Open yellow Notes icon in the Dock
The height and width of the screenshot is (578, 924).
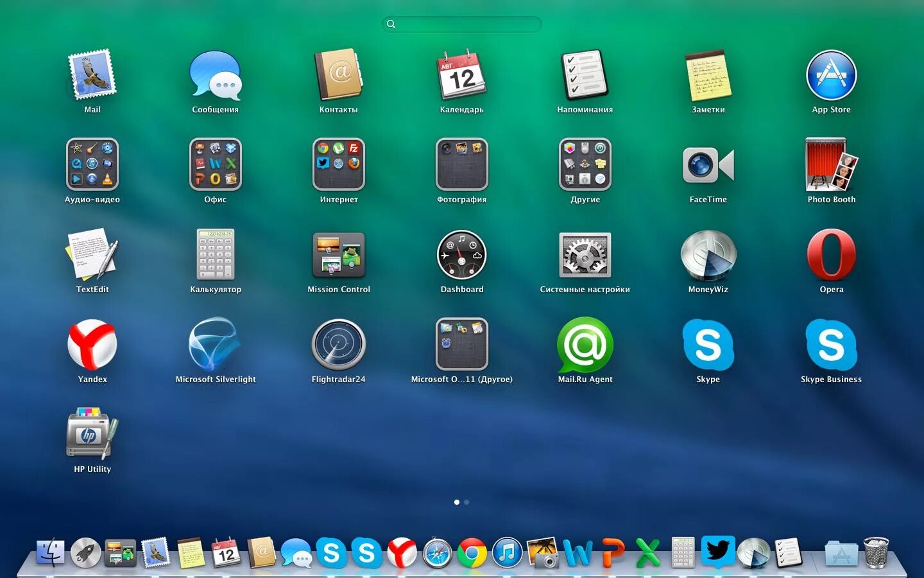coord(191,553)
